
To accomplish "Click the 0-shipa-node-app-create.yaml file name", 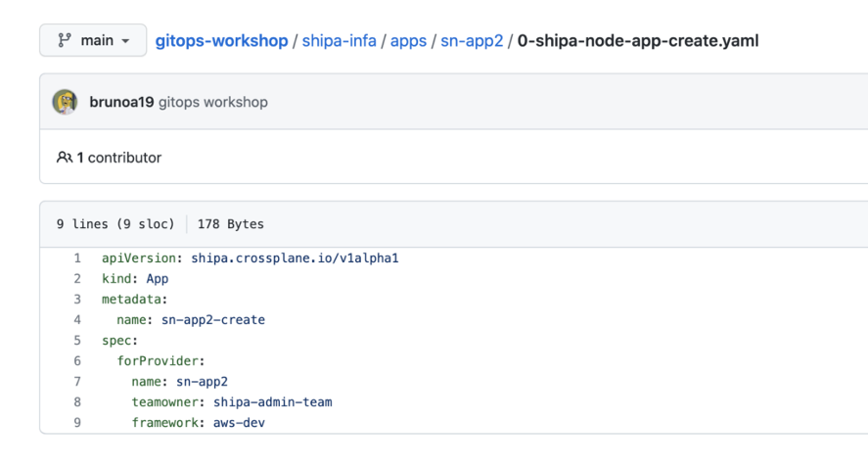I will tap(638, 41).
